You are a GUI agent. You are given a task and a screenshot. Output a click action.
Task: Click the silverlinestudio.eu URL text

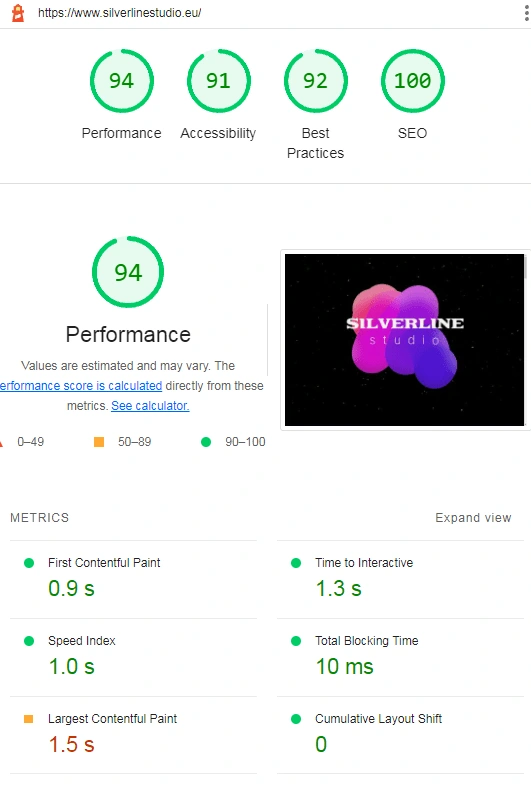(x=119, y=13)
